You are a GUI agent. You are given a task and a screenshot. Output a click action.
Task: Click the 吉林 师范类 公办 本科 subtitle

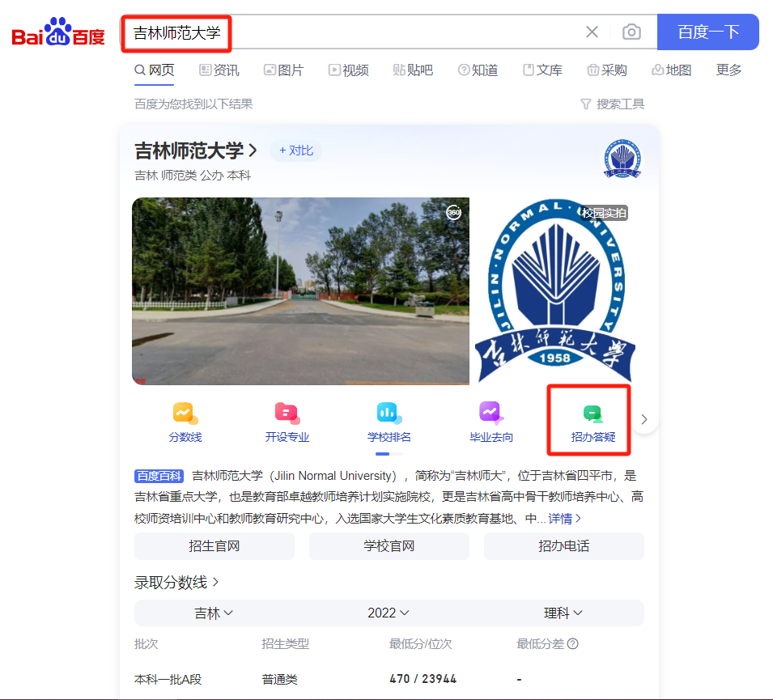pos(193,176)
